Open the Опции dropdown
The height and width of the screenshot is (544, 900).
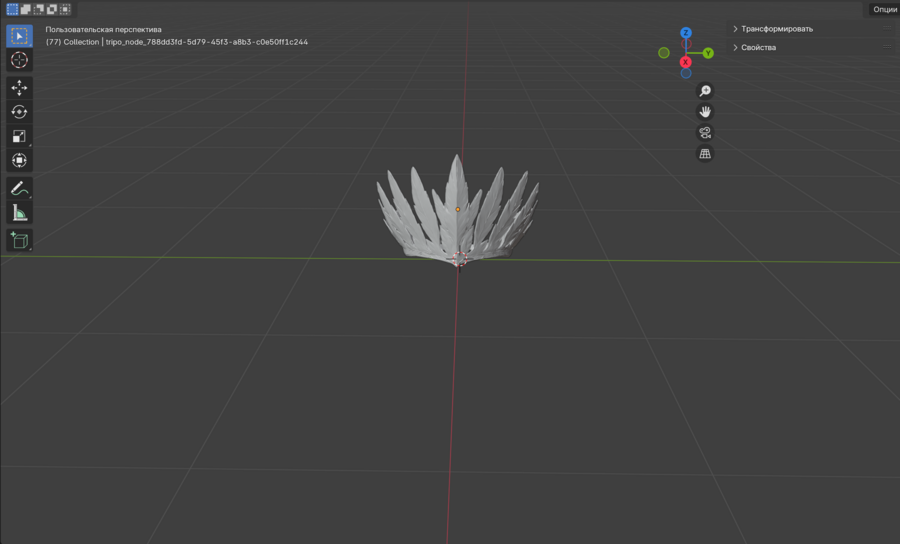click(884, 9)
